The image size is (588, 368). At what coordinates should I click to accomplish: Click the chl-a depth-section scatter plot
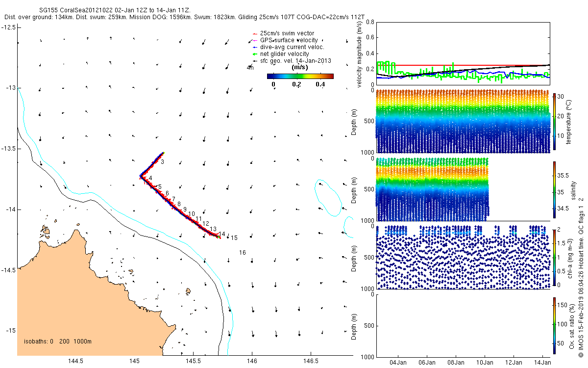tap(463, 257)
